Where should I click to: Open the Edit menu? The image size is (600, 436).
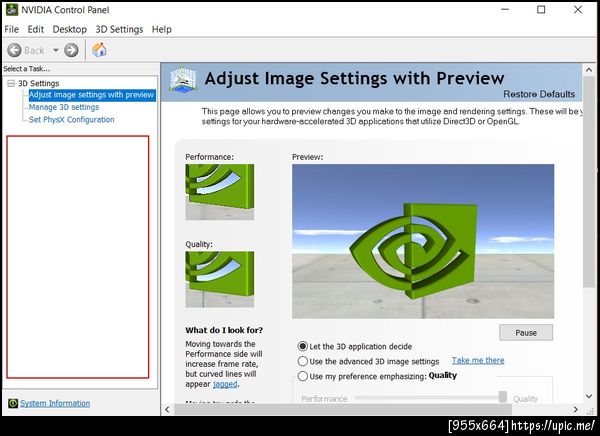[36, 29]
